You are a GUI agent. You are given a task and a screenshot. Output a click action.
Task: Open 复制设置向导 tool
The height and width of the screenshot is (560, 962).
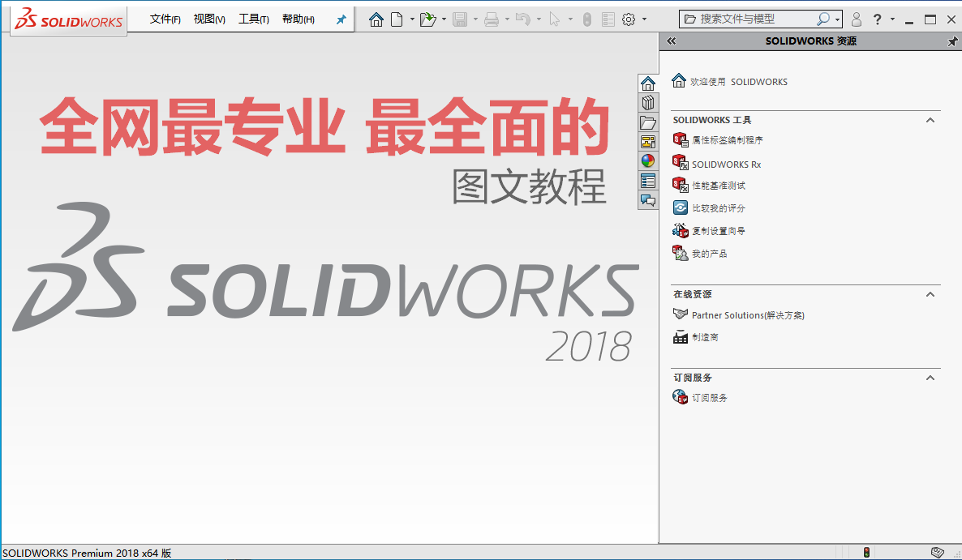click(x=709, y=231)
